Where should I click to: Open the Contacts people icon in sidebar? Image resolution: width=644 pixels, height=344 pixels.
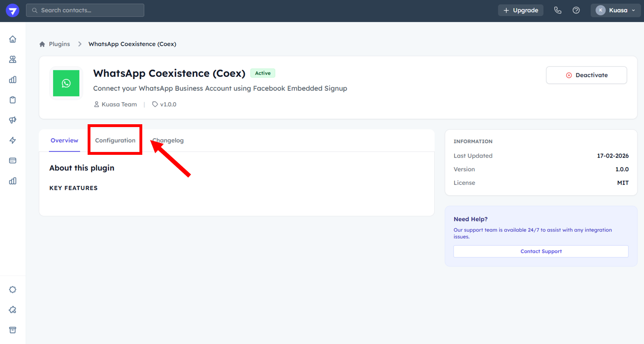pos(13,59)
